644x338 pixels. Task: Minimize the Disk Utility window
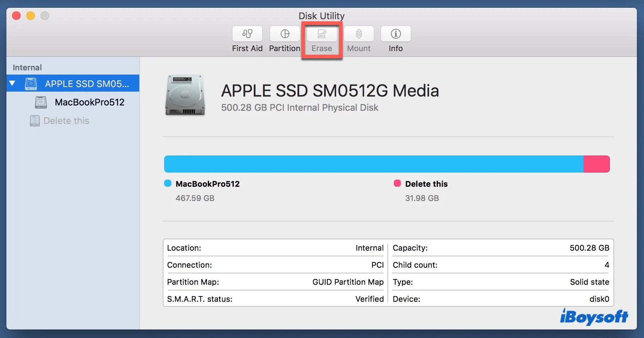tap(30, 16)
